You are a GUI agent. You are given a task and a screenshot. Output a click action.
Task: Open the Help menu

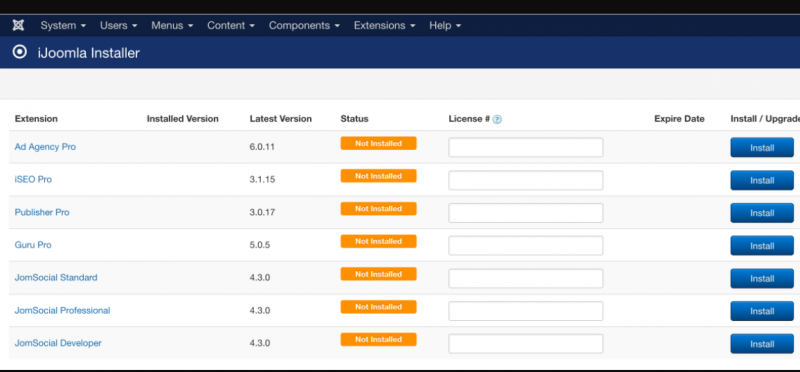click(x=445, y=26)
